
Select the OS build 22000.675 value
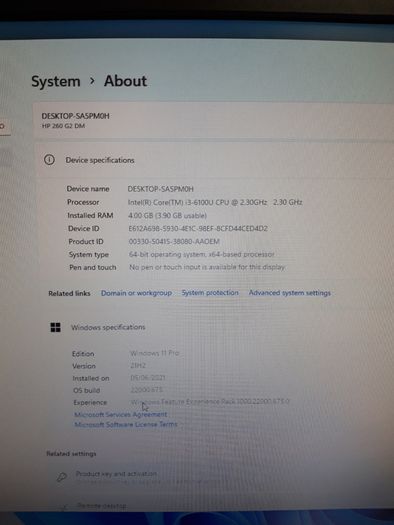pos(146,390)
